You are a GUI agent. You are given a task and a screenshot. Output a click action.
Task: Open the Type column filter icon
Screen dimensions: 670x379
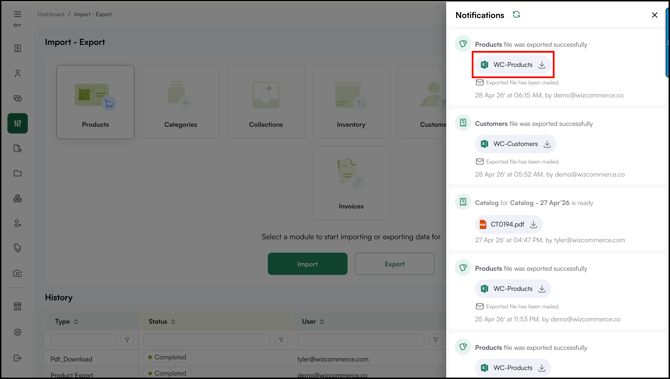[127, 340]
